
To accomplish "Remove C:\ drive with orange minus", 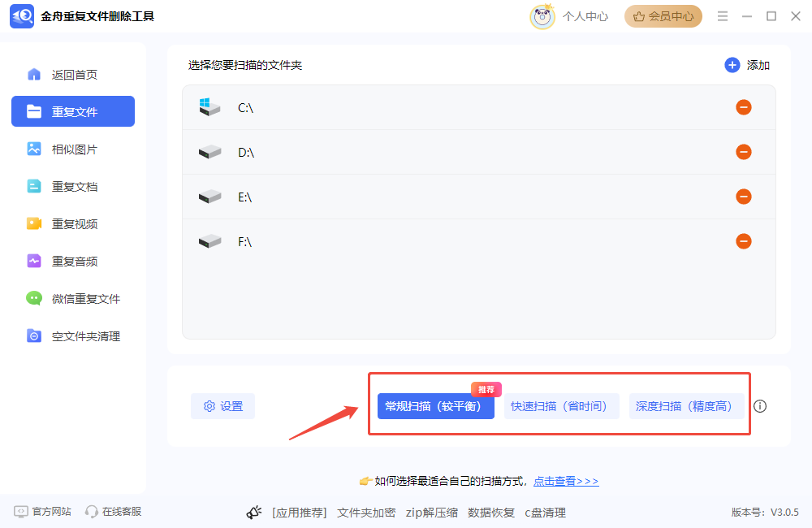I will tap(744, 107).
